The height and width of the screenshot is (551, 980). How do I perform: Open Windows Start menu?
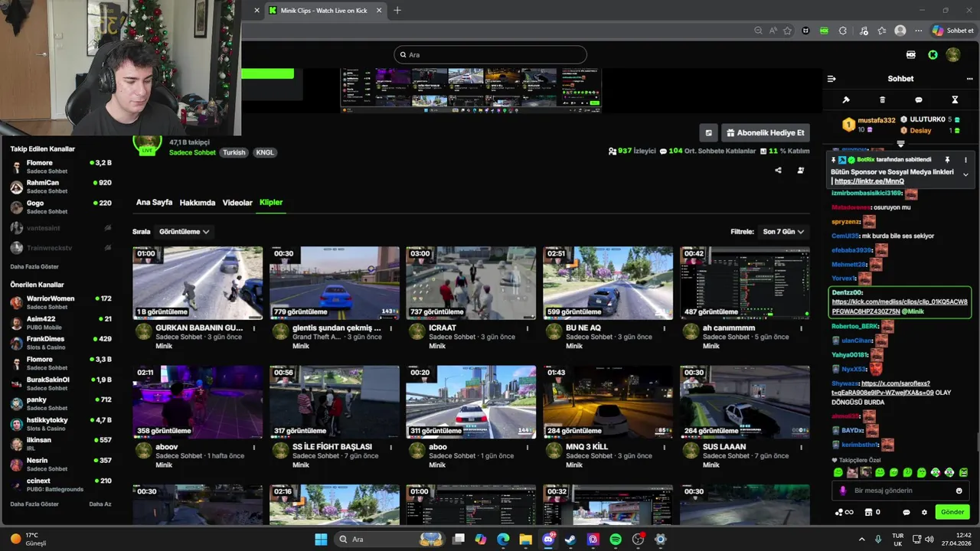[x=321, y=539]
